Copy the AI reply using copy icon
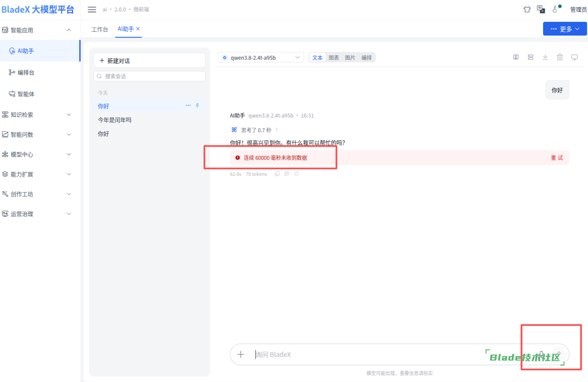Viewport: 588px width, 382px height. 277,174
